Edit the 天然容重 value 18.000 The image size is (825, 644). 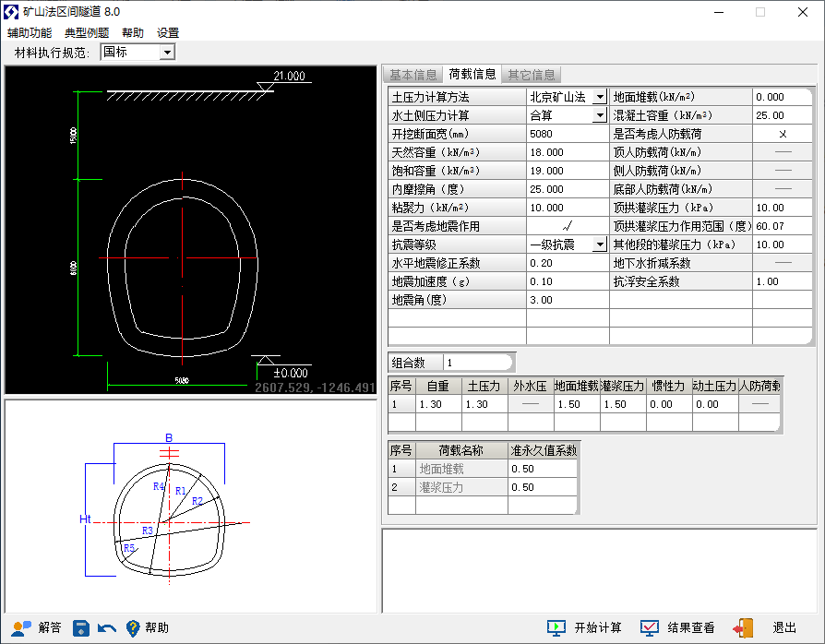[568, 152]
